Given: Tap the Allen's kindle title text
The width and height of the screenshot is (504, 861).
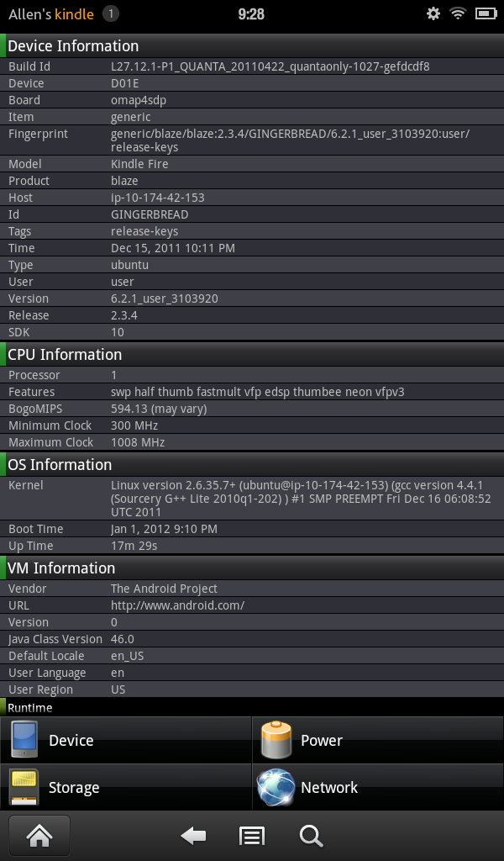Looking at the screenshot, I should (50, 13).
